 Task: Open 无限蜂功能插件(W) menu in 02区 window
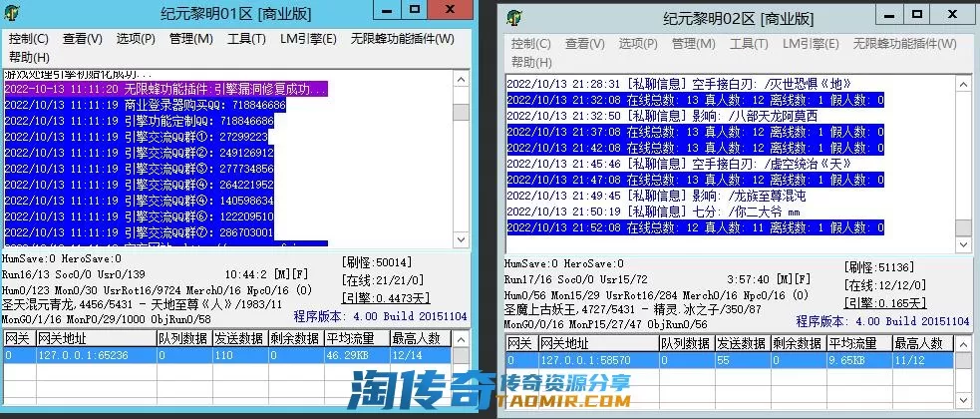tap(905, 44)
